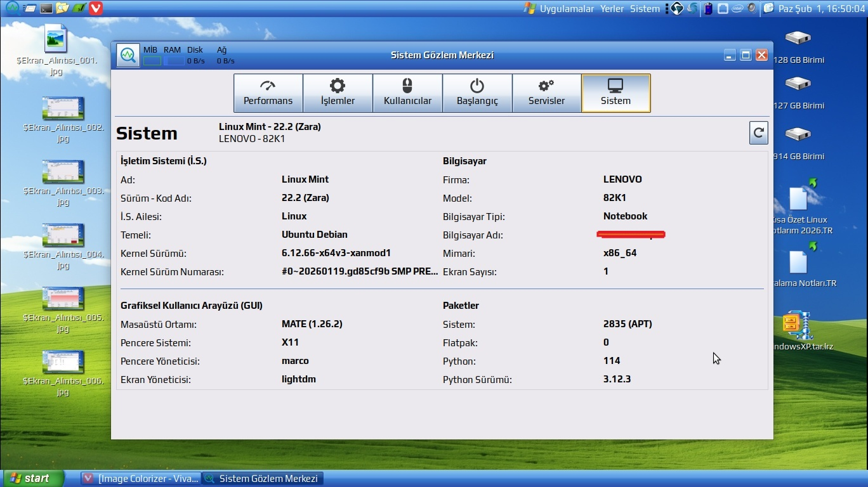Viewport: 868px width, 487px height.
Task: Switch to the İşlemler tab
Action: point(338,93)
